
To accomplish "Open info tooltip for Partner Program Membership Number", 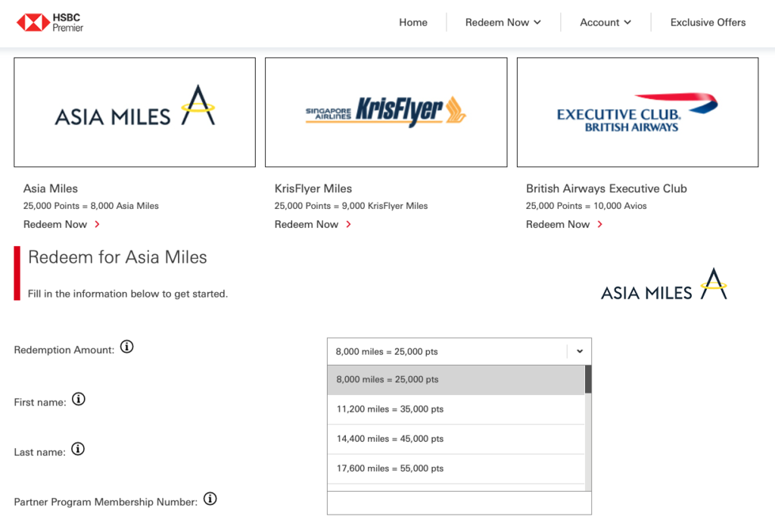I will [210, 499].
